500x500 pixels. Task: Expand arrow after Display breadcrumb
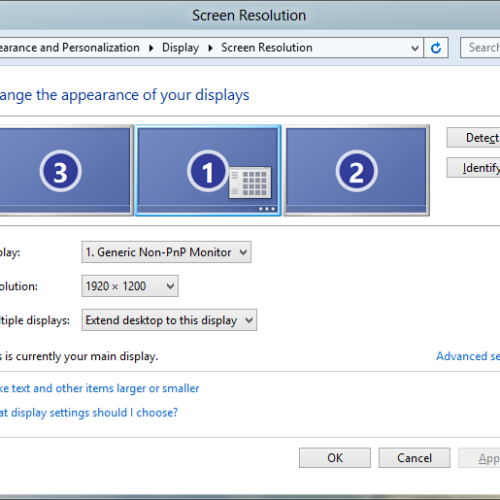(x=210, y=48)
